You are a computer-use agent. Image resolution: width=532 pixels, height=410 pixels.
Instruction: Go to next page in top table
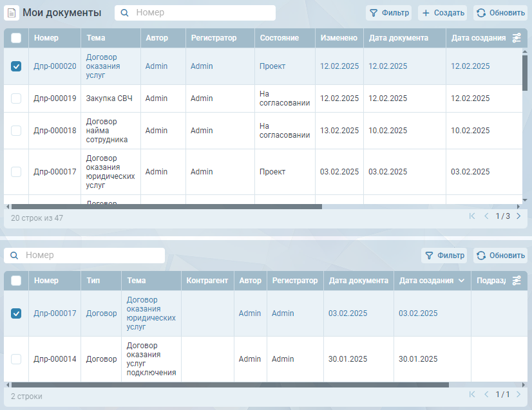518,216
